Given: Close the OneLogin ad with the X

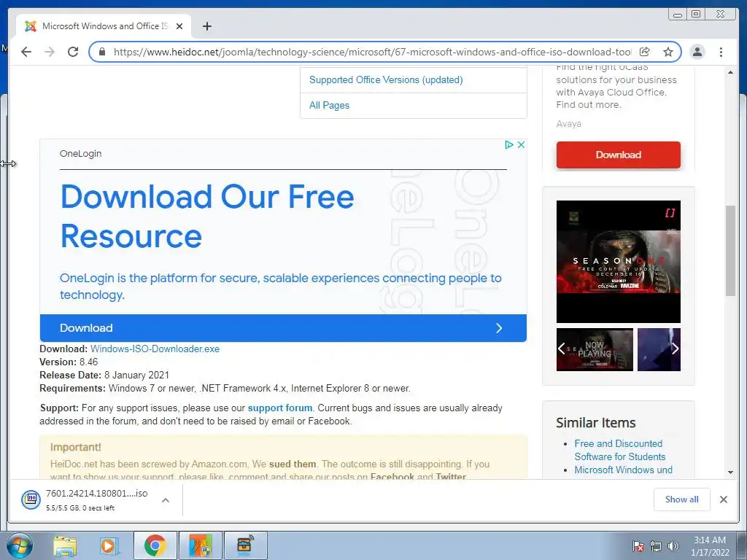Looking at the screenshot, I should point(521,144).
